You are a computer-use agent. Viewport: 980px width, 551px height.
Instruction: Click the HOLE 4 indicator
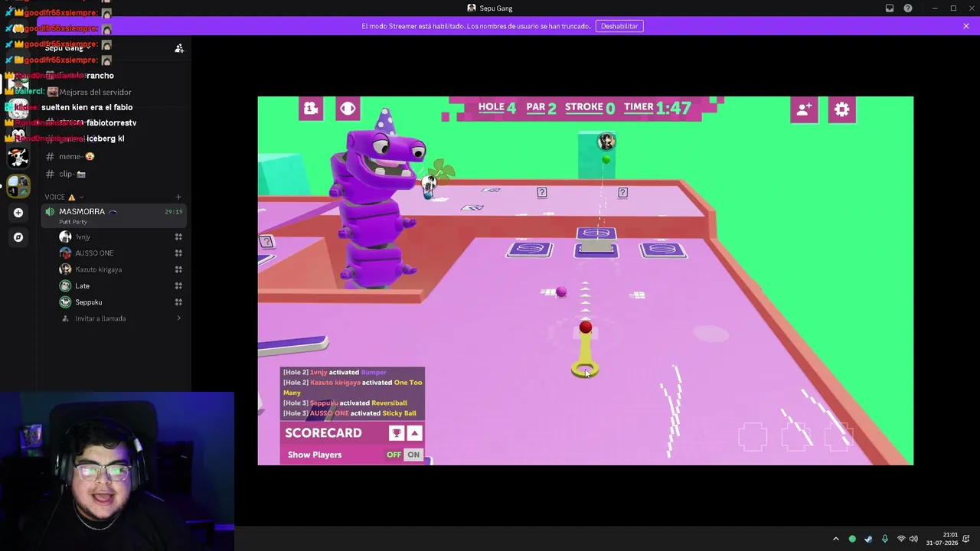click(x=497, y=108)
